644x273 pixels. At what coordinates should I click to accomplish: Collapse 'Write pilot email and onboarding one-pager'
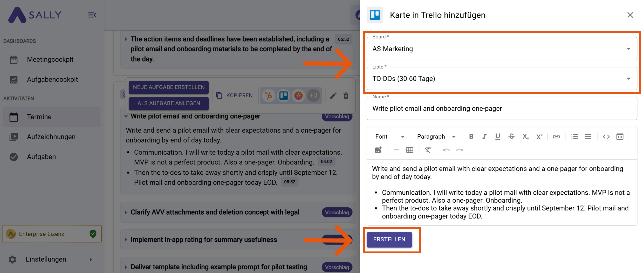126,117
